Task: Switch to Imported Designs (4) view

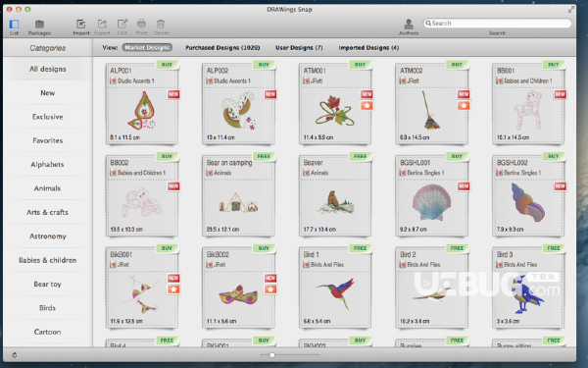Action: pyautogui.click(x=368, y=48)
